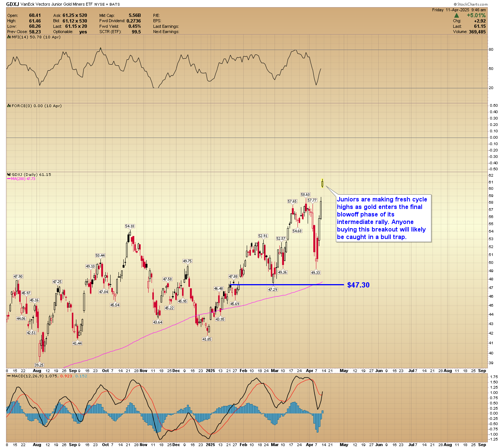
Task: Click the 58.60 peak price label
Action: [x=305, y=195]
